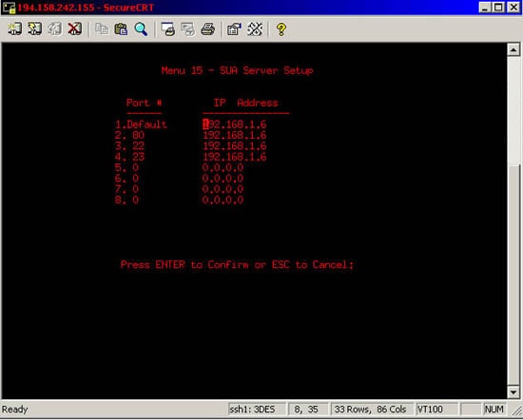Click the SecureCRT title bar system icon

tap(9, 8)
